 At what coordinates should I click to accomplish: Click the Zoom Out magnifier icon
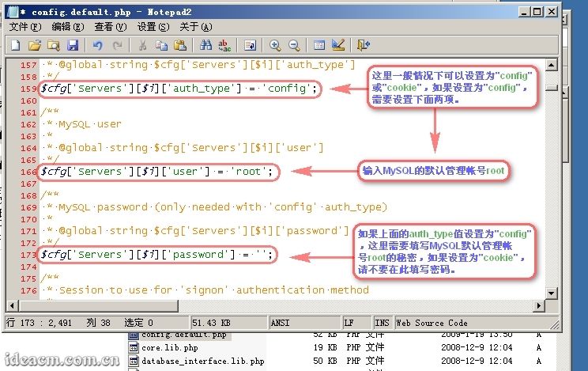294,45
